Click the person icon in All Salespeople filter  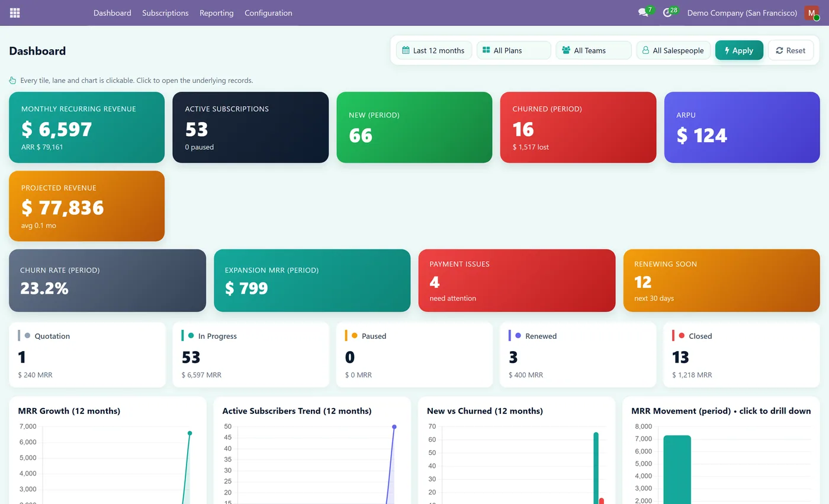[646, 50]
